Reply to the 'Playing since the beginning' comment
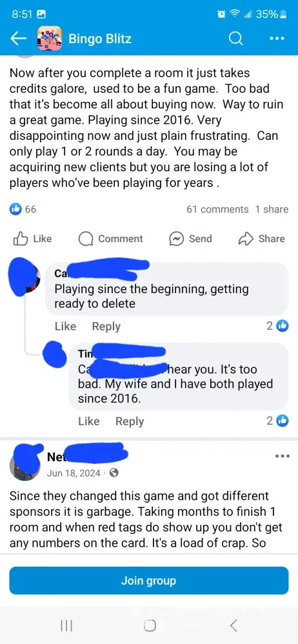Screen dimensions: 298x644 (x=106, y=326)
